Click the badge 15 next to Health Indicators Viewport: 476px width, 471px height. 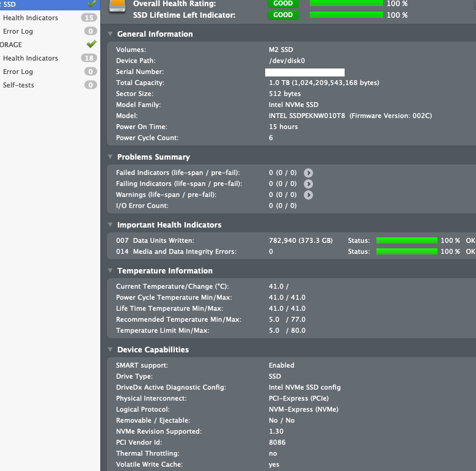coord(89,18)
